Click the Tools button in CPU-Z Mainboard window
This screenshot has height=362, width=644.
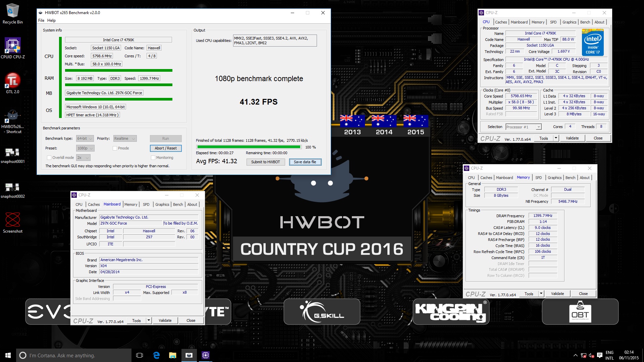[x=137, y=320]
